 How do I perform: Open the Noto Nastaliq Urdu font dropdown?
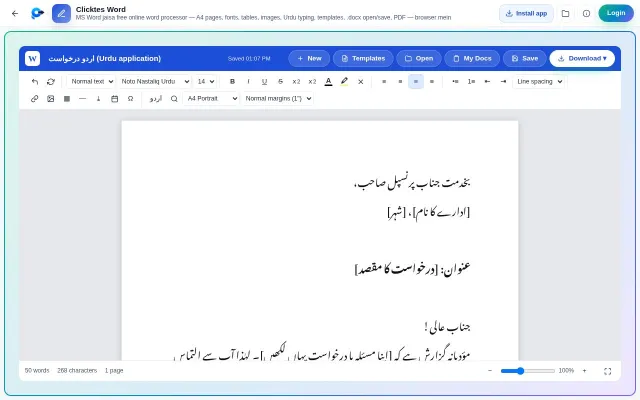pos(155,82)
